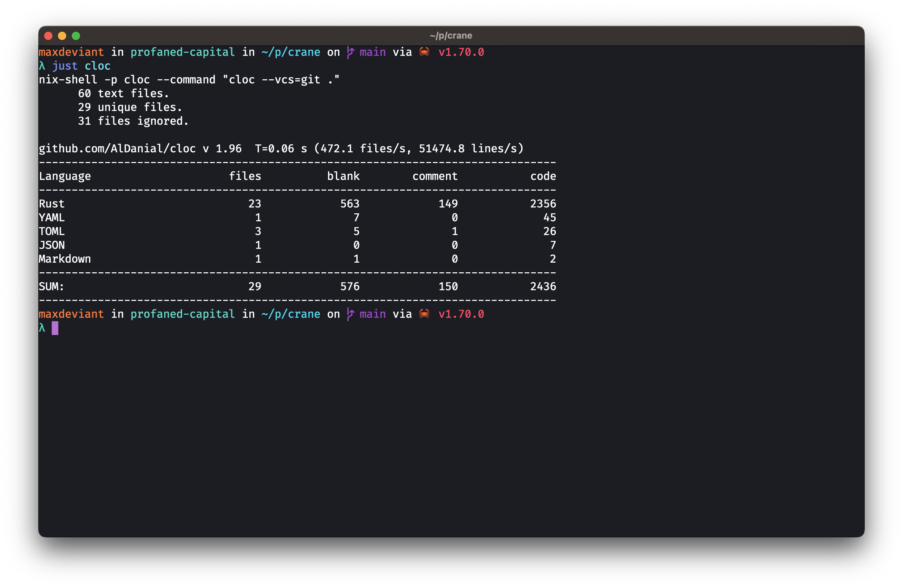Click the Rust language row label
The width and height of the screenshot is (903, 588).
(x=52, y=204)
